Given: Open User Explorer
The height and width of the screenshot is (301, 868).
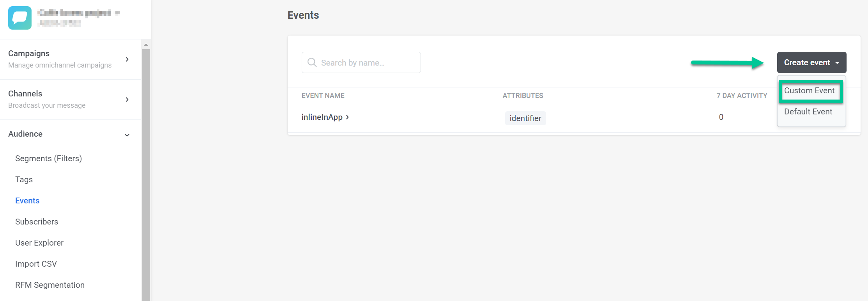Looking at the screenshot, I should 39,243.
